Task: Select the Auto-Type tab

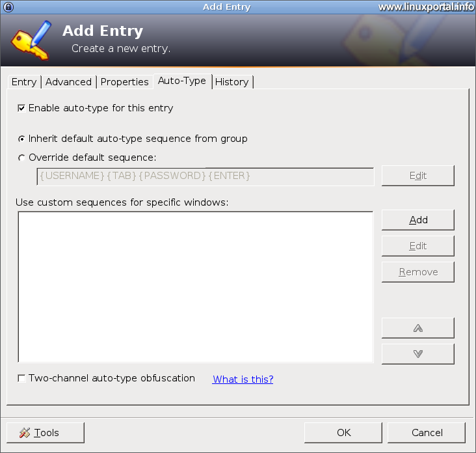Action: tap(181, 81)
